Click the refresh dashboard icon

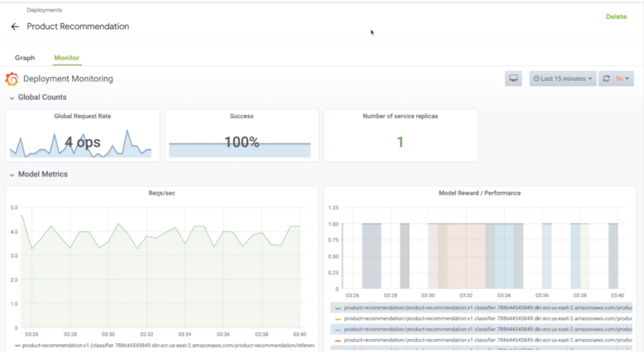coord(606,78)
